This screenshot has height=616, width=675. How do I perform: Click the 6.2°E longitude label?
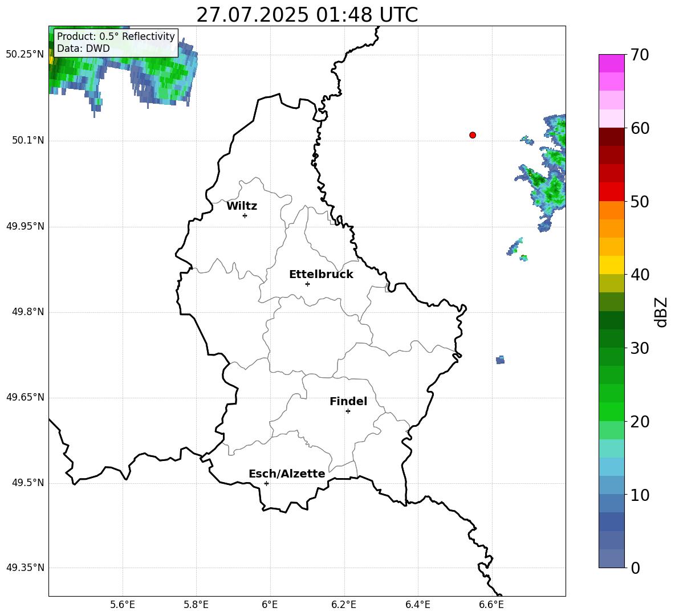tap(344, 605)
